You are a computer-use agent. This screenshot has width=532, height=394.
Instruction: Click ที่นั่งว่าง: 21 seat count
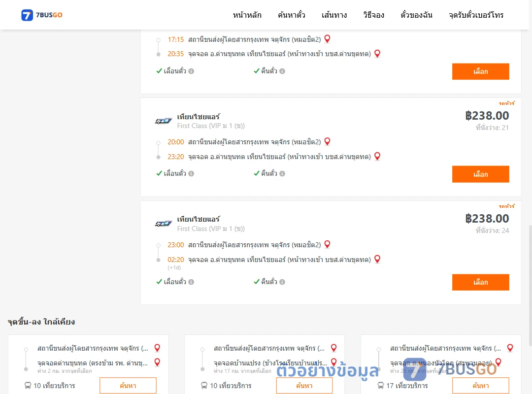(x=492, y=128)
